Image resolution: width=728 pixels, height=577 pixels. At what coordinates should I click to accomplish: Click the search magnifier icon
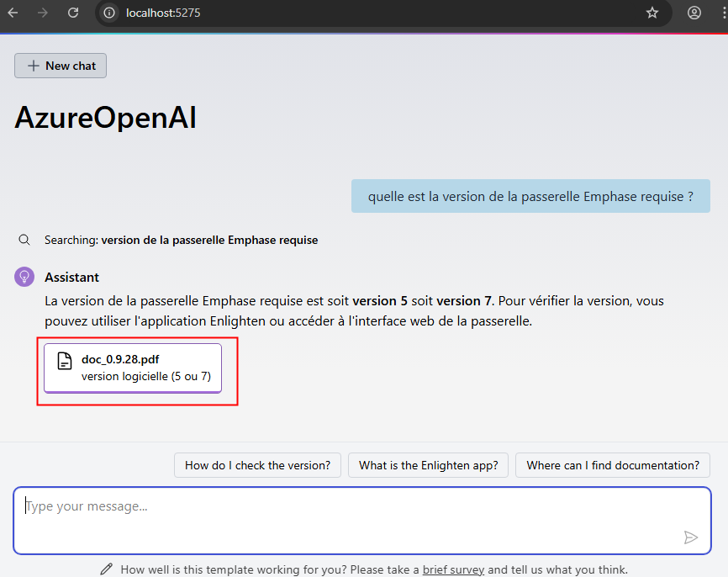tap(24, 241)
